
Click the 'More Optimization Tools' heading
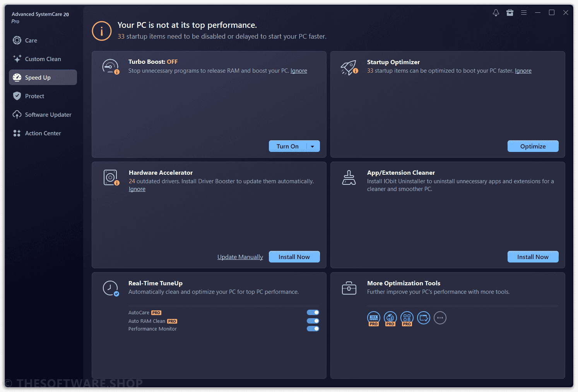point(404,283)
